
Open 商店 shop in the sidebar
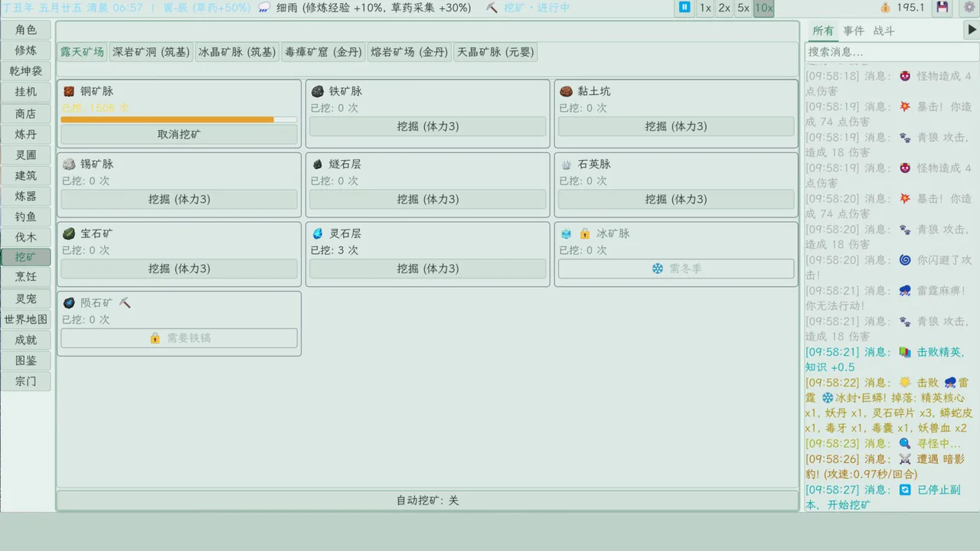[x=26, y=113]
